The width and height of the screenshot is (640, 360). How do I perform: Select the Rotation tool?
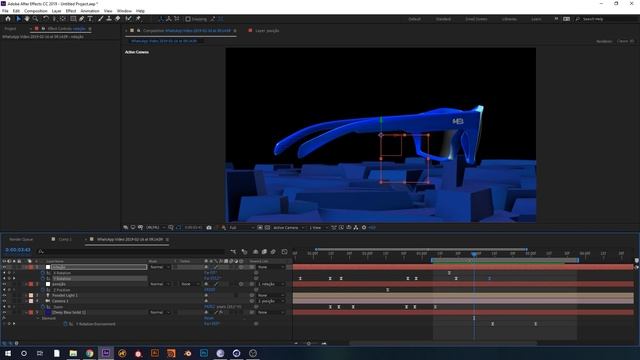coord(46,19)
